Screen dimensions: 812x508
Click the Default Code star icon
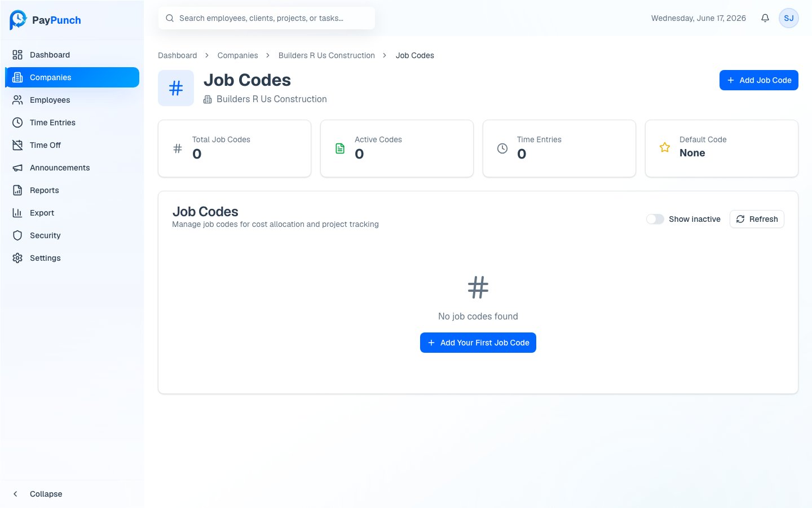[665, 147]
